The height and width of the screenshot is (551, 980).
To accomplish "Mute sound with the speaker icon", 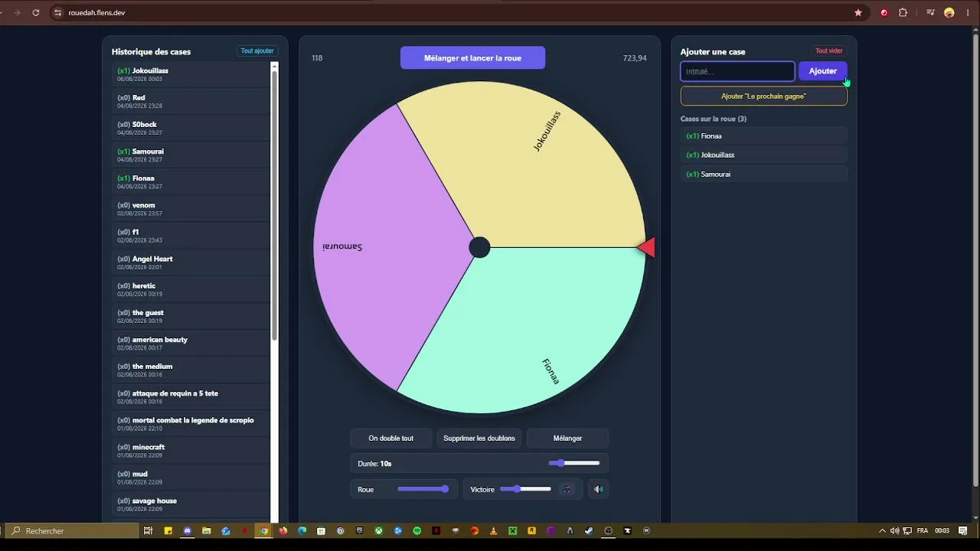I will (599, 489).
